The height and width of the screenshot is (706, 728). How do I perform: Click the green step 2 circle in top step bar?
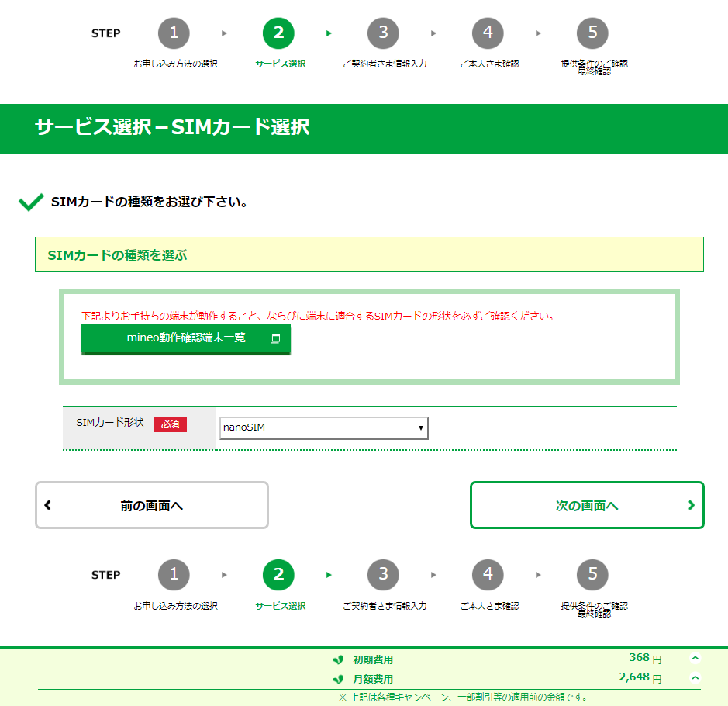click(278, 33)
